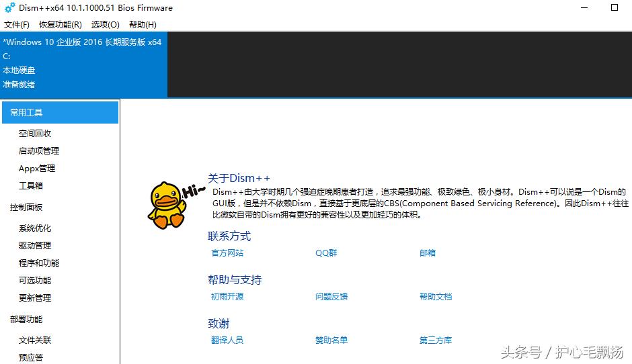Open the 文件(F) menu
This screenshot has width=632, height=364.
coord(17,25)
